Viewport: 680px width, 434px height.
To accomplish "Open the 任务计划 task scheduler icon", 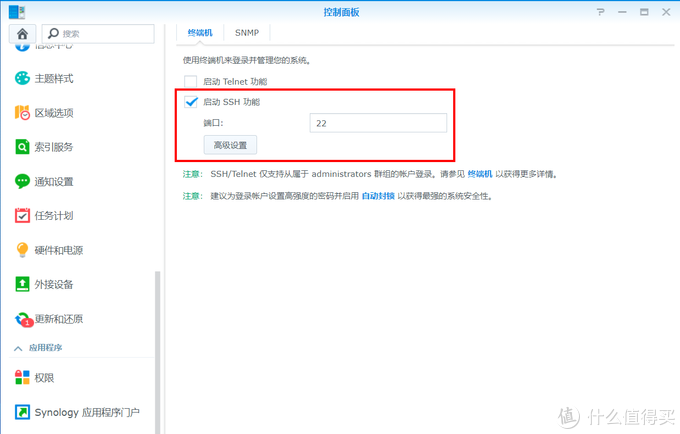I will click(x=22, y=215).
